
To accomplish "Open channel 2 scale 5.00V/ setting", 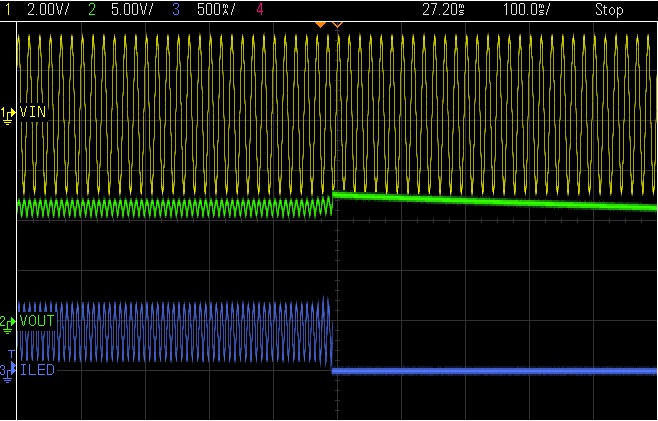I will pyautogui.click(x=130, y=10).
